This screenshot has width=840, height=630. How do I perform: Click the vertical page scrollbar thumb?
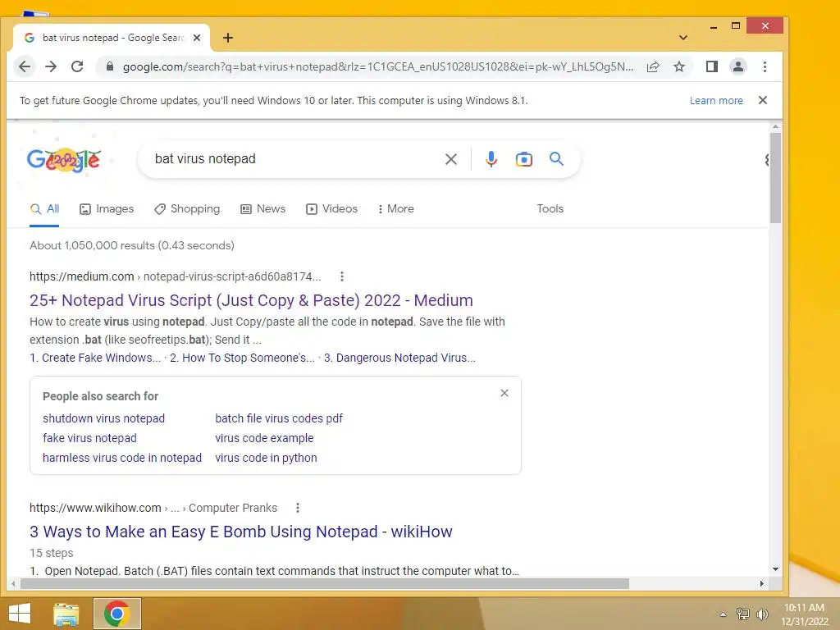(x=775, y=178)
